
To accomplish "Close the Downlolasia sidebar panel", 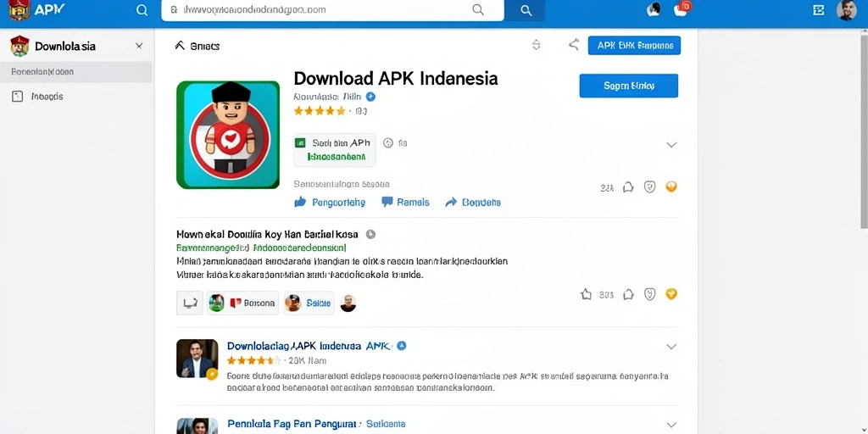I will [139, 46].
